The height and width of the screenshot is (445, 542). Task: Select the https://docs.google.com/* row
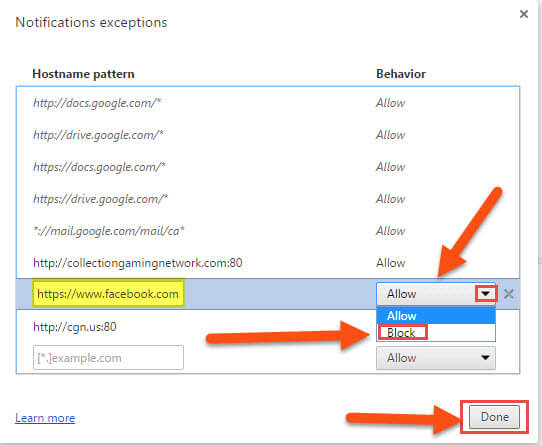coord(268,167)
